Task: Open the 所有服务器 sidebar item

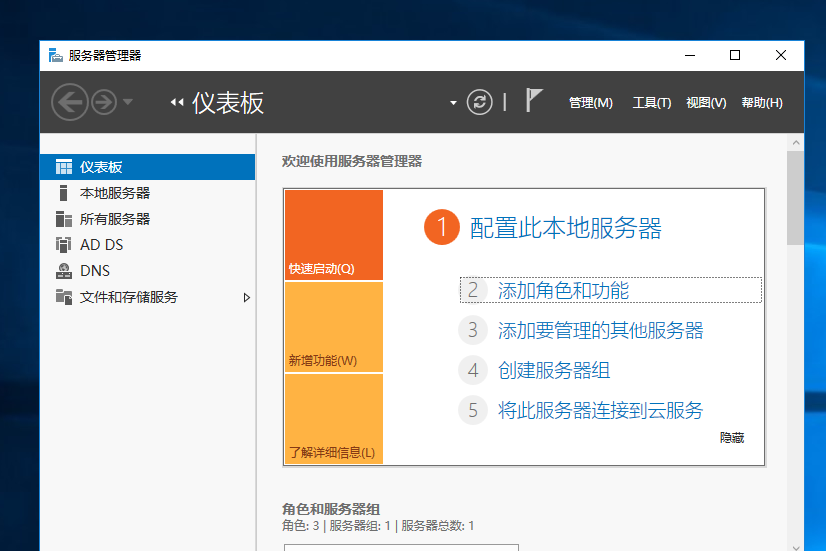Action: coord(115,219)
